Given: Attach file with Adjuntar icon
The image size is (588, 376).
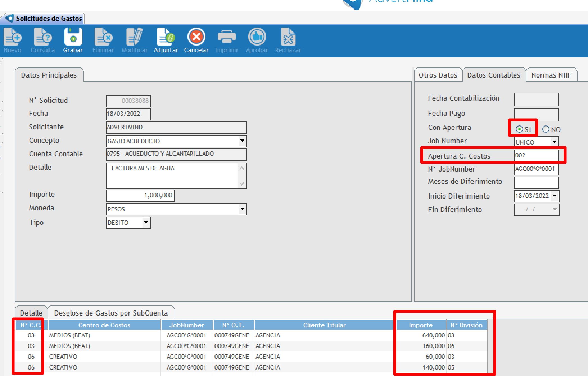Looking at the screenshot, I should pyautogui.click(x=166, y=37).
